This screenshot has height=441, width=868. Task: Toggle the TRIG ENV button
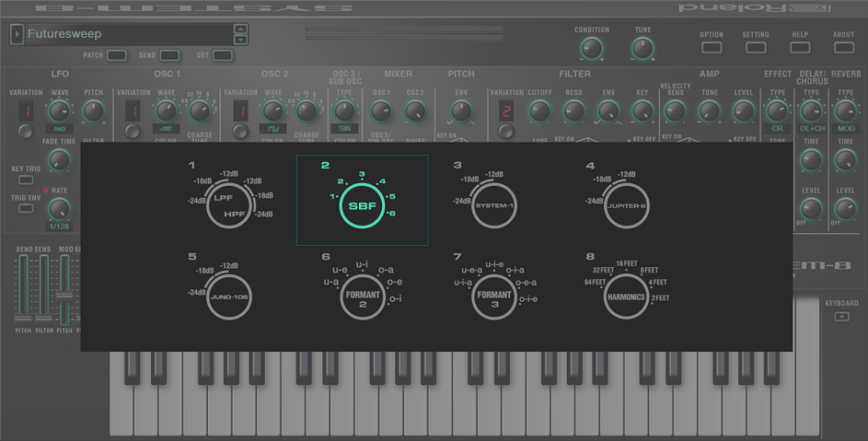tap(26, 208)
